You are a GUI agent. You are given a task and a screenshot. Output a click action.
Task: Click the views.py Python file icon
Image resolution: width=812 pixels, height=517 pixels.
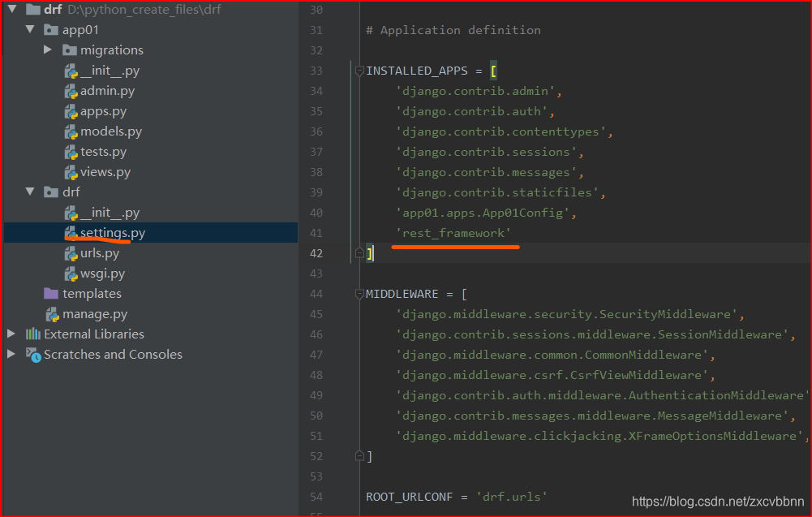[71, 172]
